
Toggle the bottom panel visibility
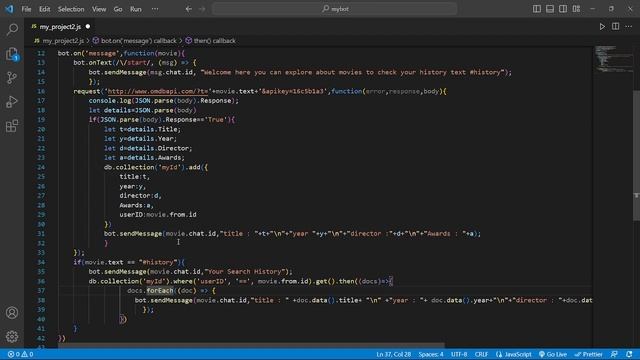pos(550,9)
